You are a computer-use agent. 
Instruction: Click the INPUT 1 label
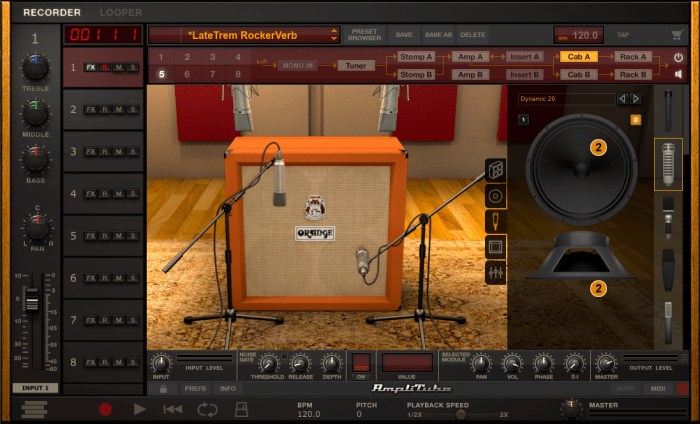tap(35, 388)
